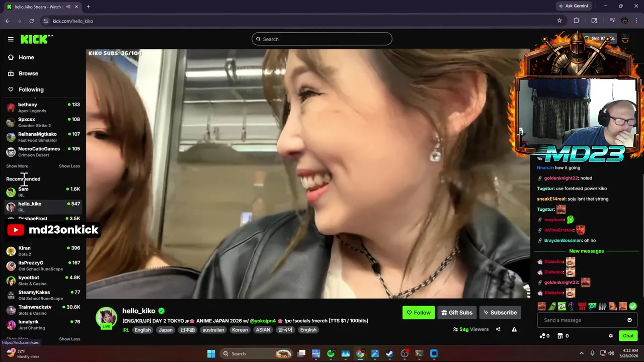Click Show Less under Following list
Image resolution: width=644 pixels, height=362 pixels.
[69, 166]
